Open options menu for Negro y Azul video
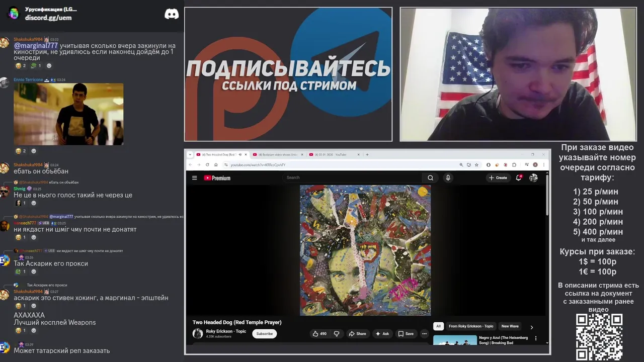Viewport: 644px width, 362px height. 535,338
